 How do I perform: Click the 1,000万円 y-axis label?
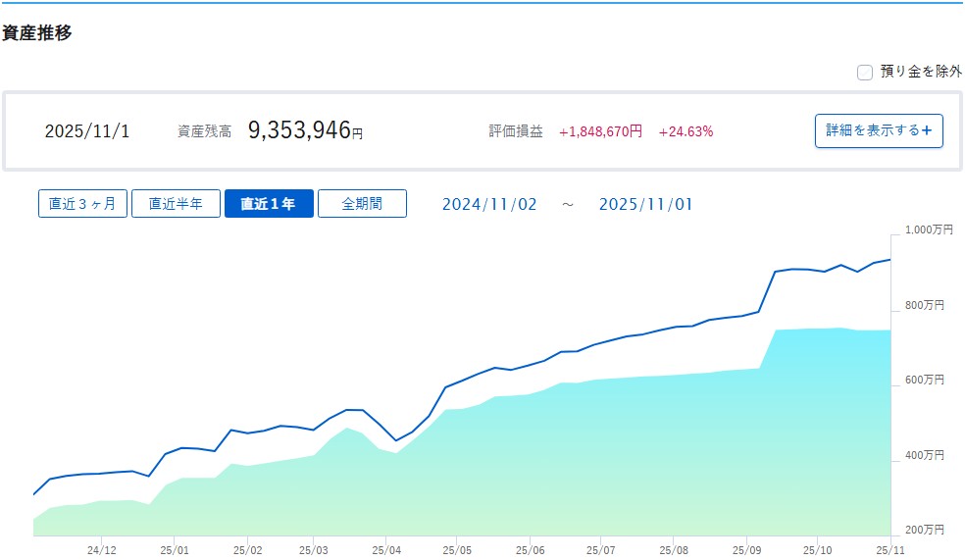928,229
